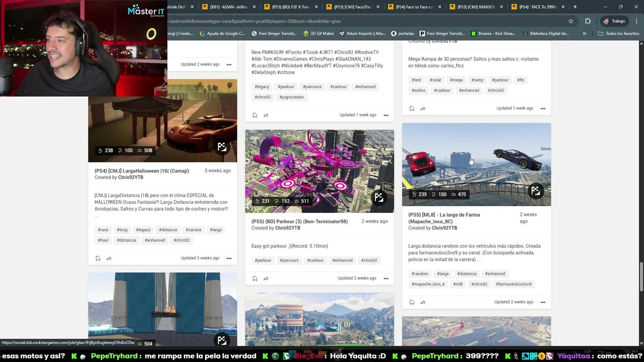644x362 pixels.
Task: Open more options on Parkour (3) card
Action: click(386, 279)
